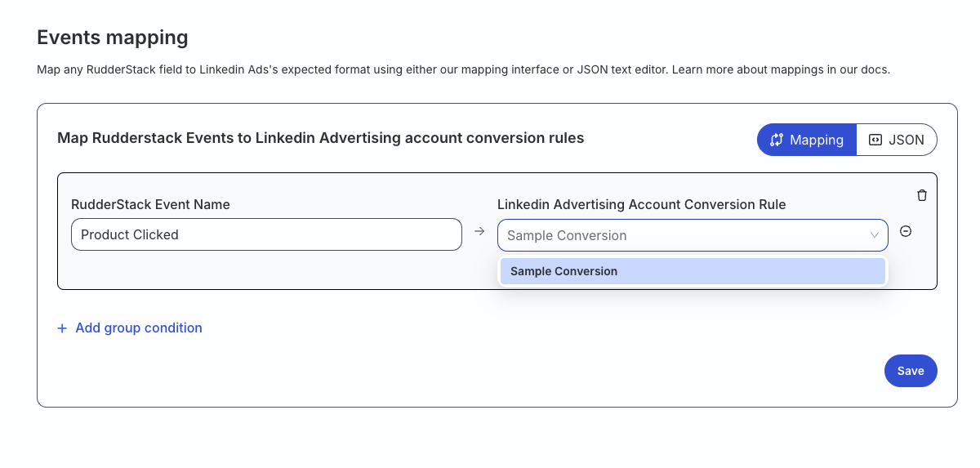Delete the mapping with the trash icon
The image size is (980, 468).
[x=922, y=195]
